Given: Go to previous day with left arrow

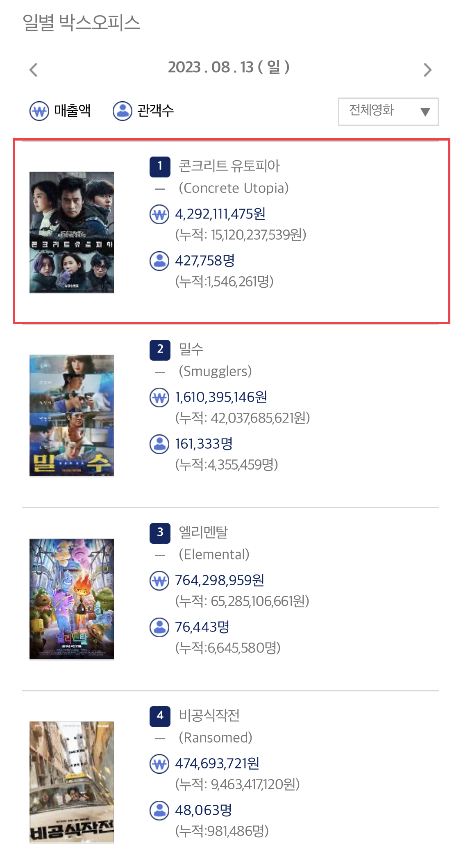Looking at the screenshot, I should tap(34, 70).
